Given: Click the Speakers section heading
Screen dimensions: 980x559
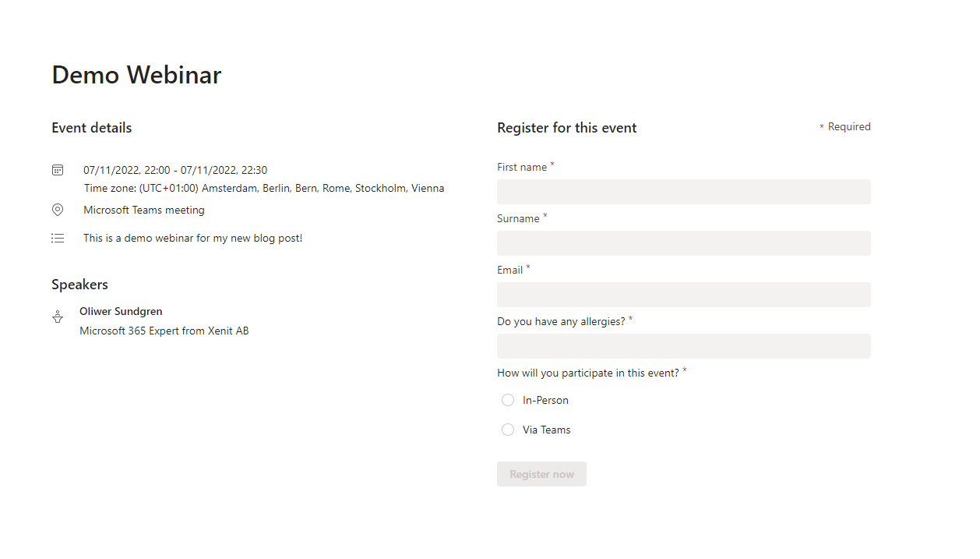Looking at the screenshot, I should [x=79, y=284].
